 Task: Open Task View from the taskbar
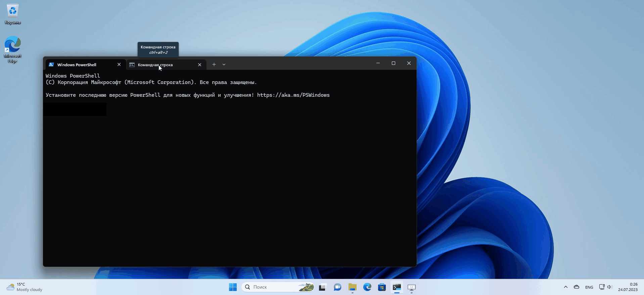(x=322, y=287)
